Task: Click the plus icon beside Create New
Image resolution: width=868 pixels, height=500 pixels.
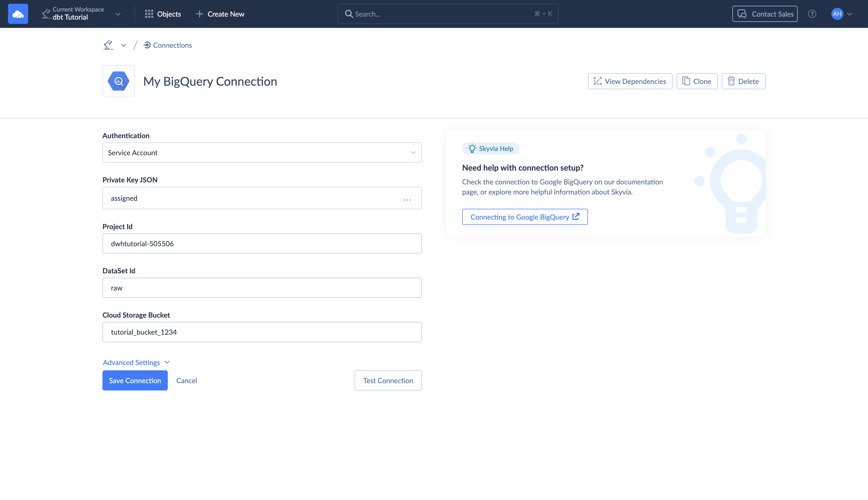Action: [199, 14]
